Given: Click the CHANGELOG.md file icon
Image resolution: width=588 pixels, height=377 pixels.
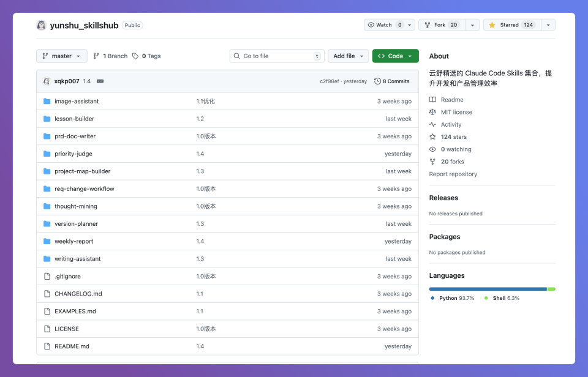Looking at the screenshot, I should click(x=47, y=294).
